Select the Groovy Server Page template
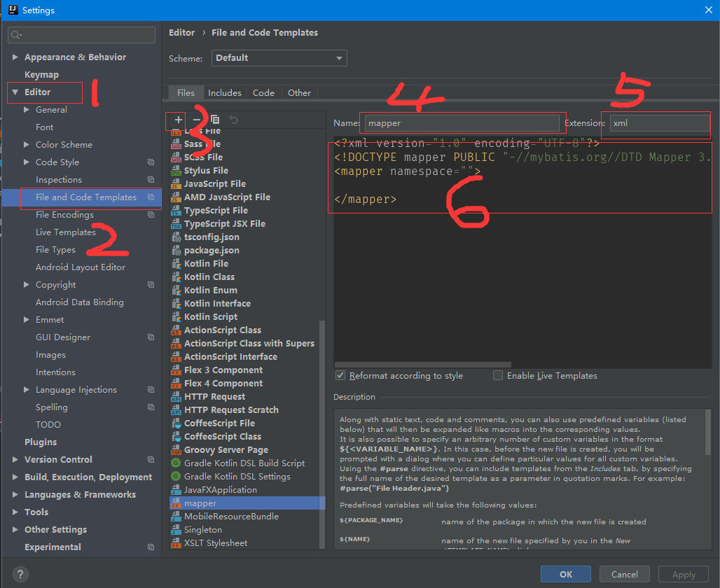This screenshot has height=588, width=720. point(224,449)
